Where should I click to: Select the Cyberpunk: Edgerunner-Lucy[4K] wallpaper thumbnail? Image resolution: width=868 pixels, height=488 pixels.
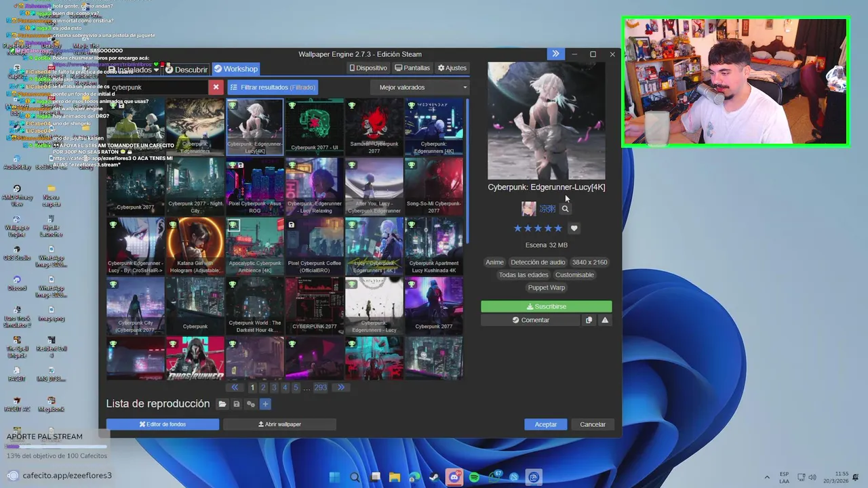tap(255, 127)
